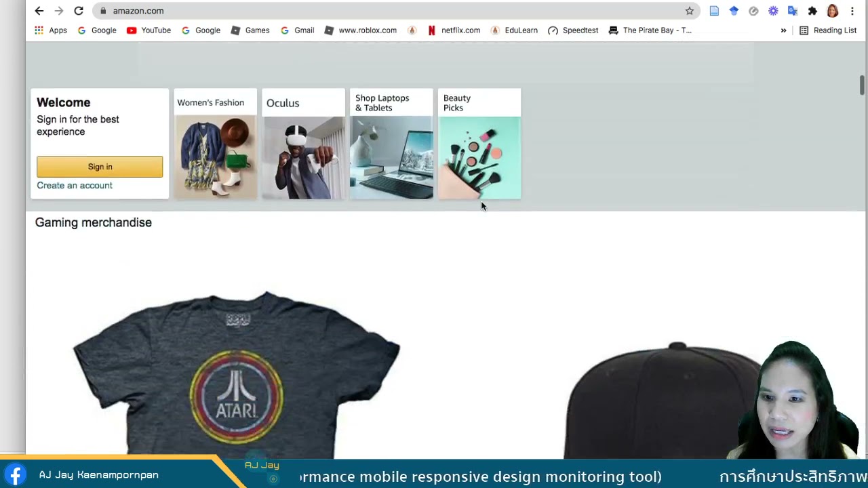Go back using the browser back arrow
The height and width of the screenshot is (488, 868).
[x=39, y=11]
